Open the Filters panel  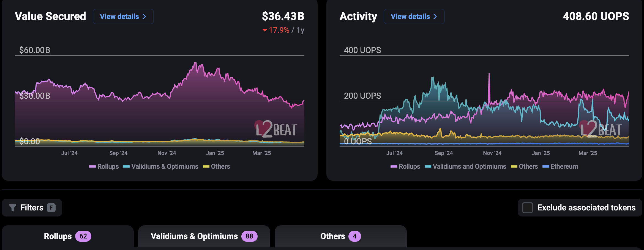point(32,208)
